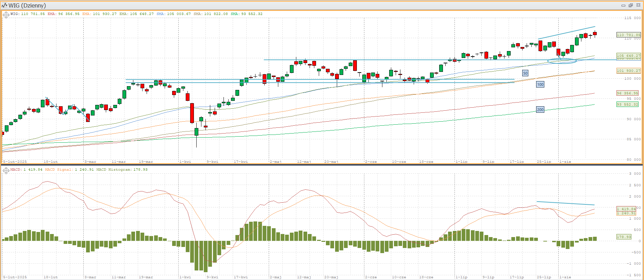Click the WIG (Dzienny) window title
Screen dimensions: 644x280
[x=27, y=5]
